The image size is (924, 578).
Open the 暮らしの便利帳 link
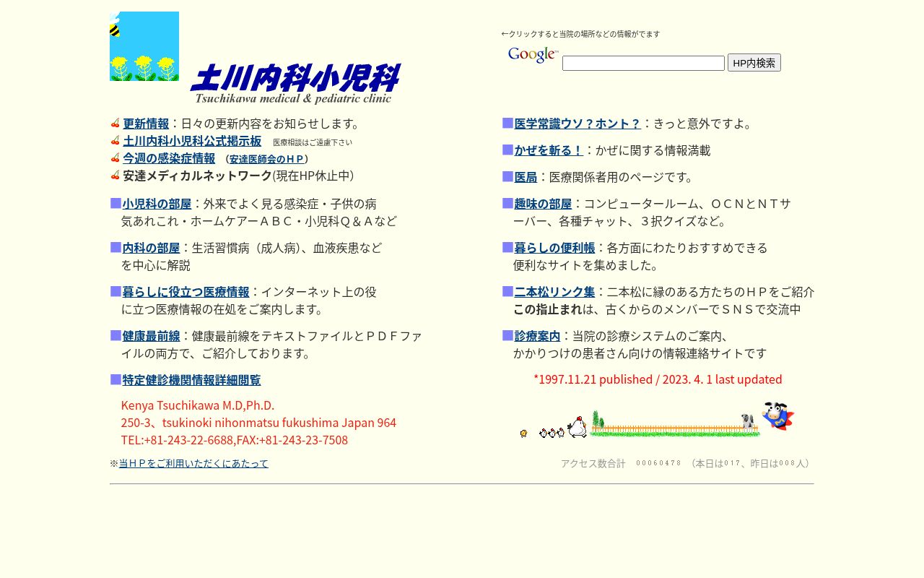coord(554,248)
